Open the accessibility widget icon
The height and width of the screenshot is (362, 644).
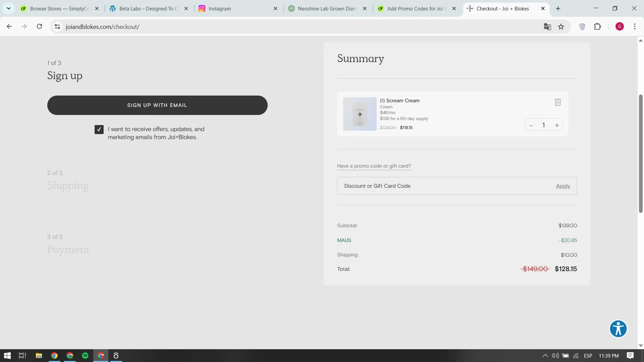618,329
